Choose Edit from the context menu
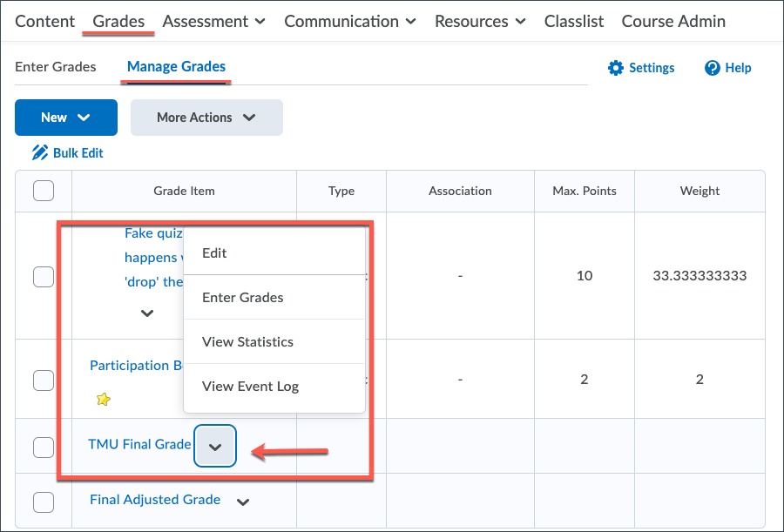This screenshot has height=532, width=784. (214, 253)
